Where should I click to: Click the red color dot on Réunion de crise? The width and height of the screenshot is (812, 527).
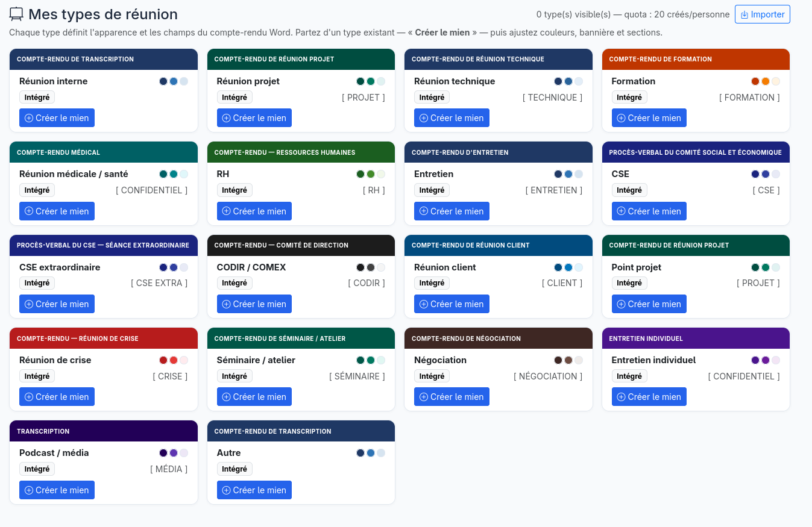click(174, 360)
